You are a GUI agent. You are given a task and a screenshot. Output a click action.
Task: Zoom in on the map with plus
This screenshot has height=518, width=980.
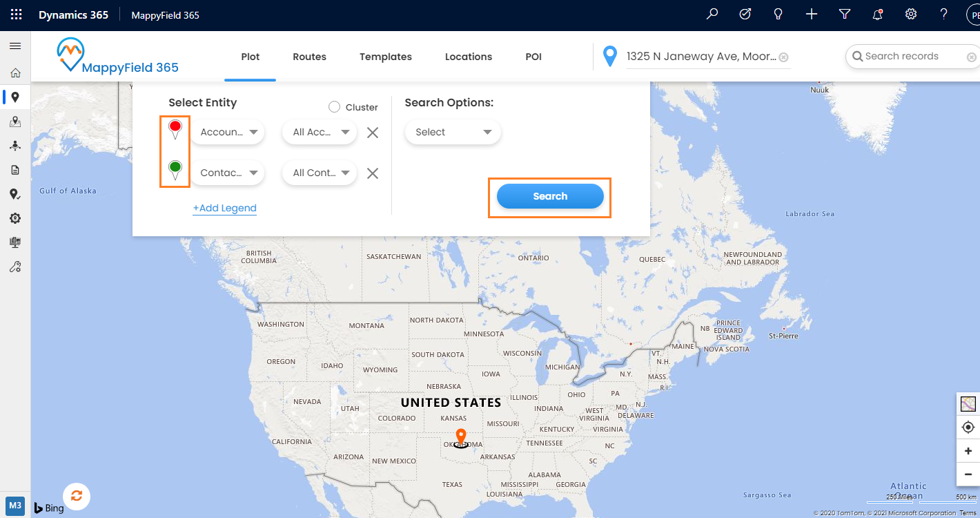click(x=968, y=451)
